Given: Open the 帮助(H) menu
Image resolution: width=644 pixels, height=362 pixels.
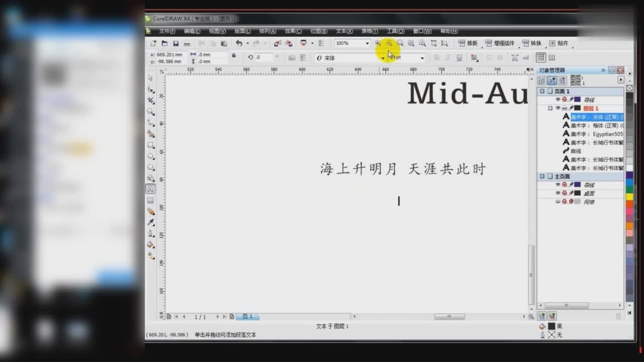Looking at the screenshot, I should click(449, 31).
